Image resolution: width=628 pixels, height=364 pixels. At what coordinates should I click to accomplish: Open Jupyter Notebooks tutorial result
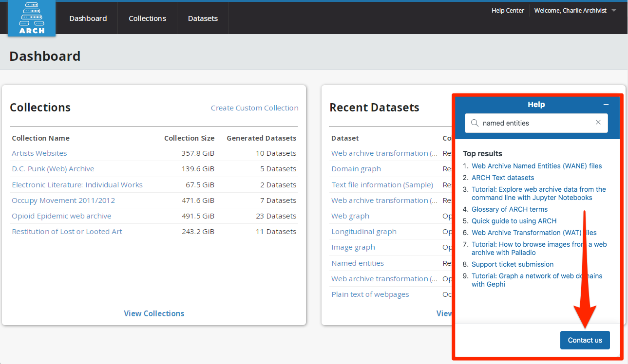coord(539,194)
